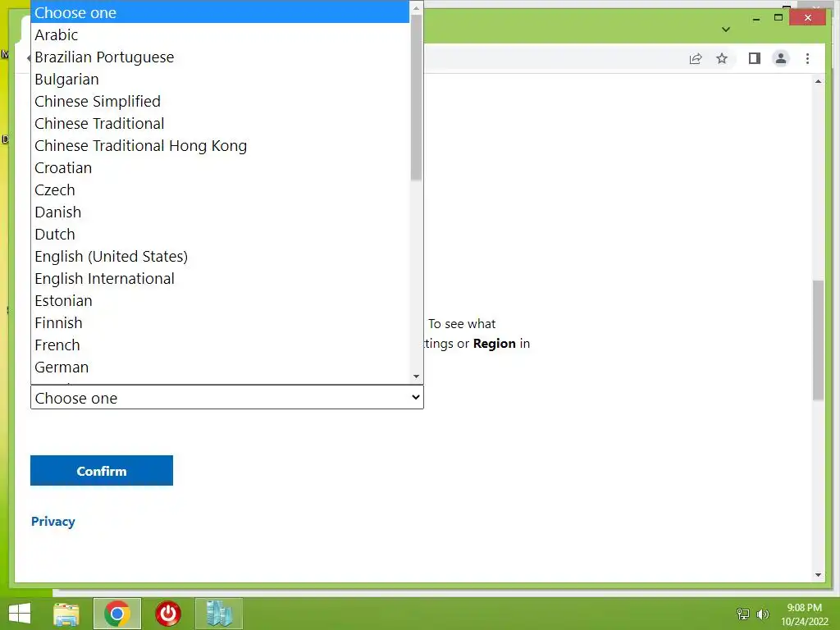Open volume control tray icon
This screenshot has width=840, height=630.
pyautogui.click(x=762, y=614)
